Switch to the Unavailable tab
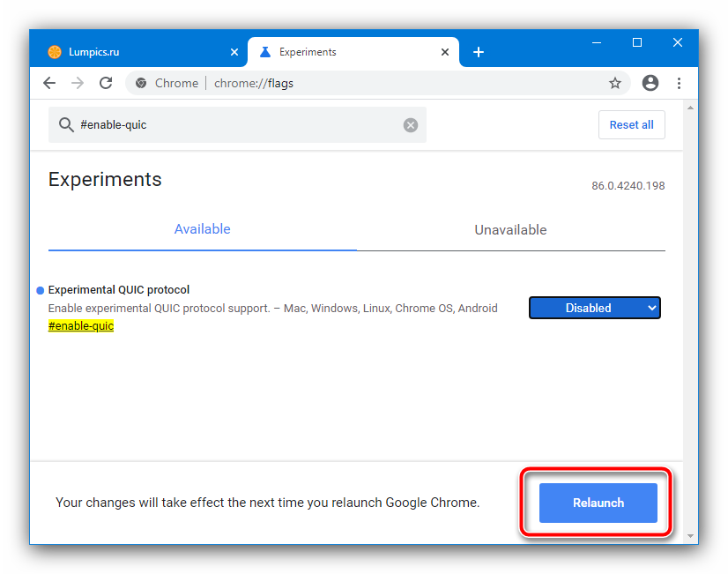728x574 pixels. tap(510, 230)
